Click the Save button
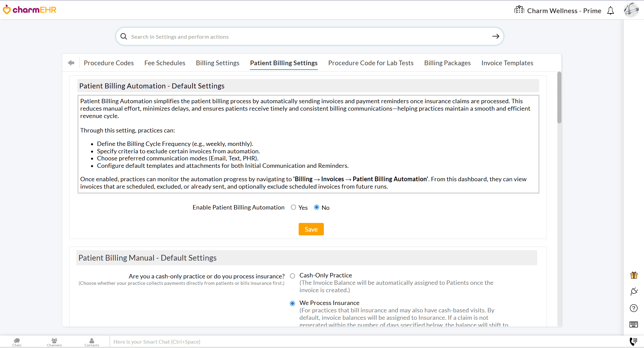The height and width of the screenshot is (348, 644). click(x=311, y=229)
